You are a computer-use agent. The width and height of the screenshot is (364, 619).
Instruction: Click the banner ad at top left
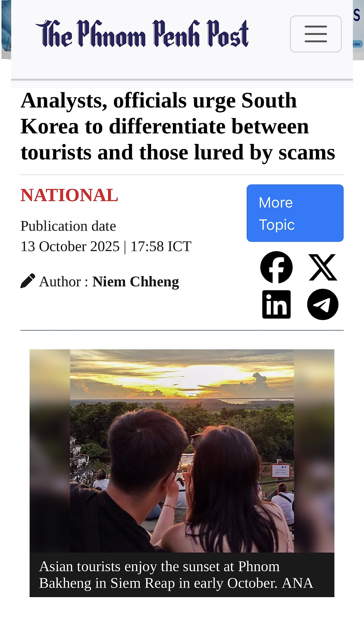tap(6, 29)
